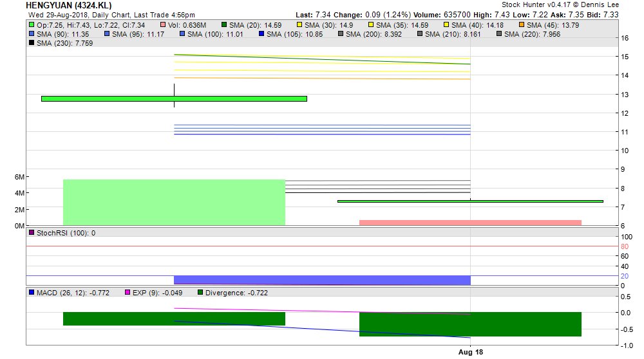Click the thin green candlestick near 7.3
The width and height of the screenshot is (644, 359).
click(x=470, y=201)
